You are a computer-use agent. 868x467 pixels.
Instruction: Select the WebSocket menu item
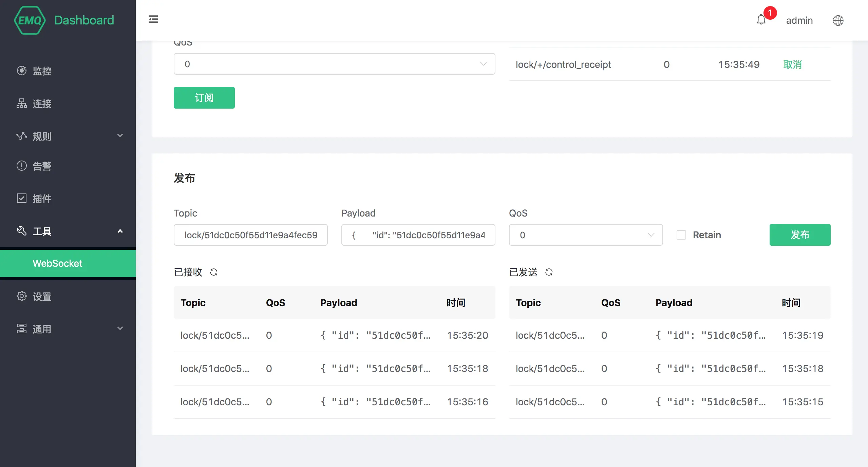pyautogui.click(x=58, y=263)
